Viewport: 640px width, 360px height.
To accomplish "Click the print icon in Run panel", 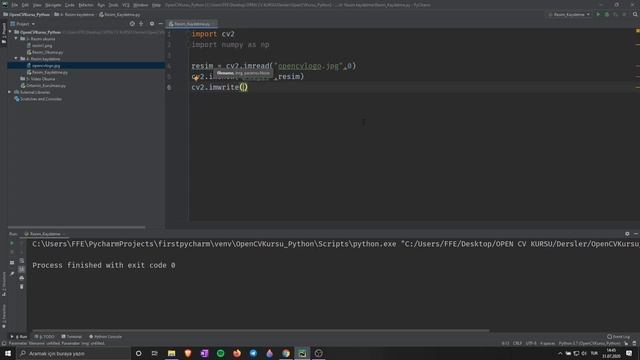I will coord(22,278).
